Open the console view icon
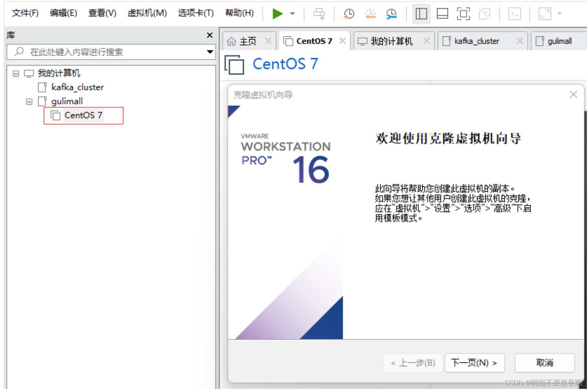Viewport: 588px width, 390px height. tap(515, 14)
